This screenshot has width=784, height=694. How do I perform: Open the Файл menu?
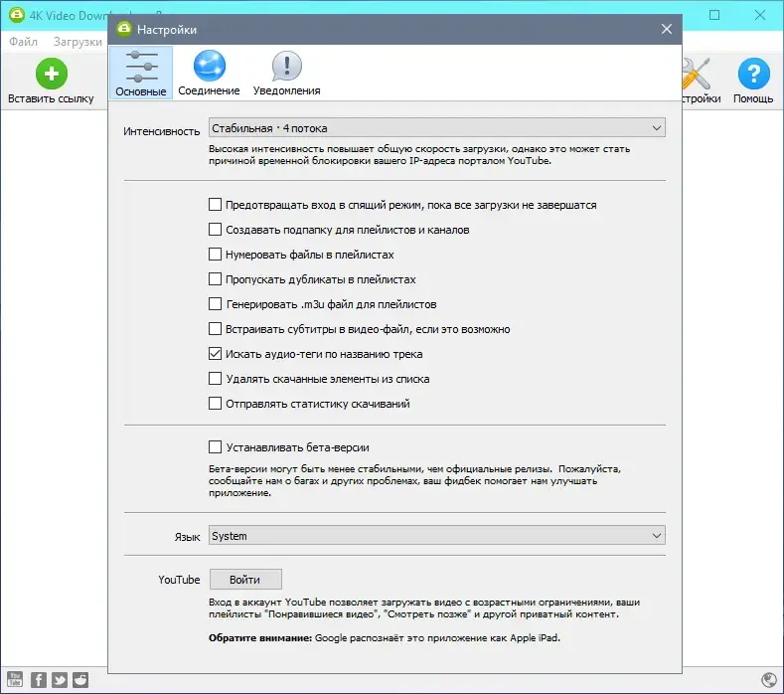click(23, 42)
